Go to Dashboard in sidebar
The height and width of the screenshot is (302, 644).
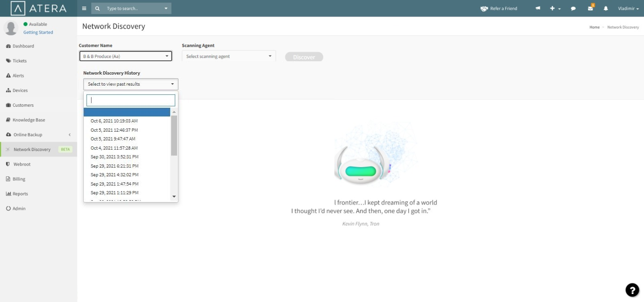23,46
